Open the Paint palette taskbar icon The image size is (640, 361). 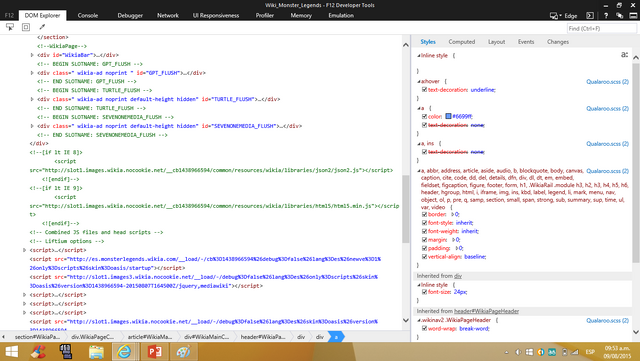pos(183,352)
